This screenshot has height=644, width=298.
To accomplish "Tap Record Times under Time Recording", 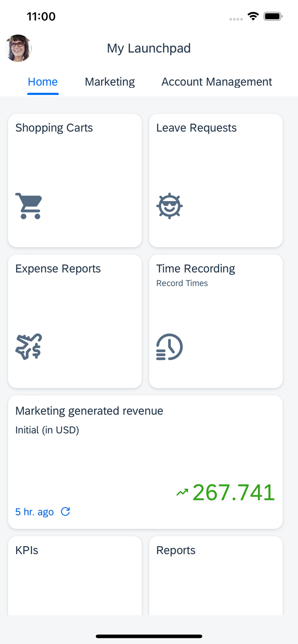I will (182, 283).
